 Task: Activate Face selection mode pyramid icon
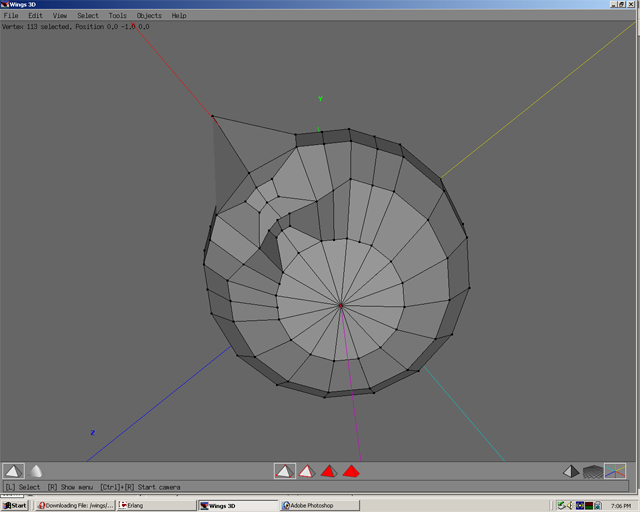pyautogui.click(x=329, y=472)
